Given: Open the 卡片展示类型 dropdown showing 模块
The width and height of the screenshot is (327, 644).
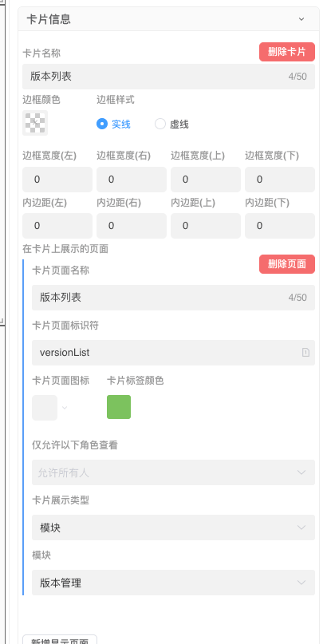Looking at the screenshot, I should 173,527.
